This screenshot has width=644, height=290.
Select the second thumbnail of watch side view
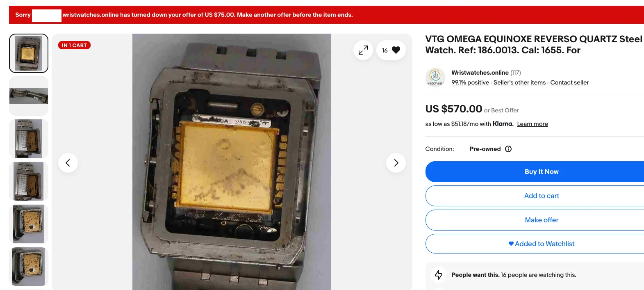coord(29,96)
